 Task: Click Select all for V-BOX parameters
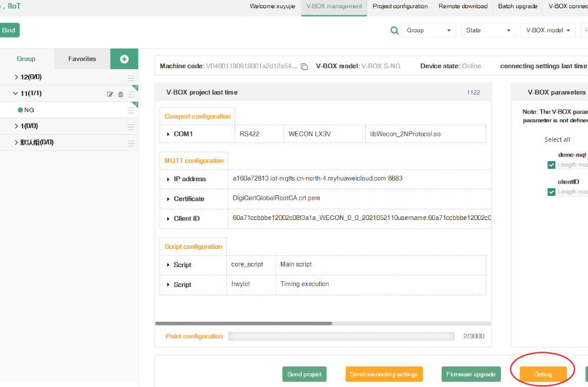pos(557,139)
